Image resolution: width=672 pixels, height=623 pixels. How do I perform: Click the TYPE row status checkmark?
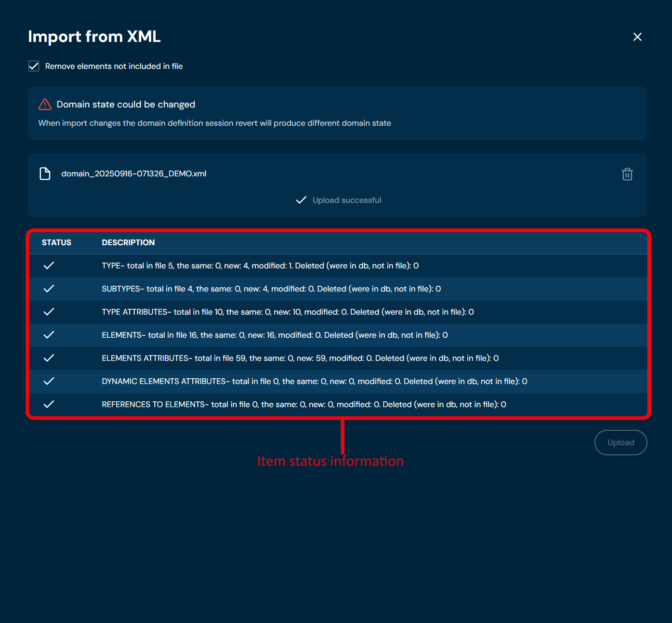tap(49, 265)
